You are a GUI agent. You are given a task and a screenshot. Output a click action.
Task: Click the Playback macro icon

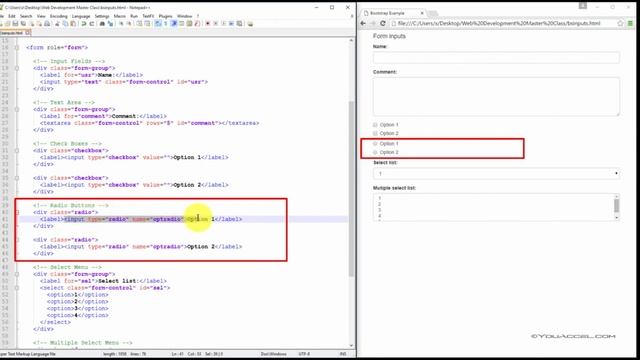point(224,24)
